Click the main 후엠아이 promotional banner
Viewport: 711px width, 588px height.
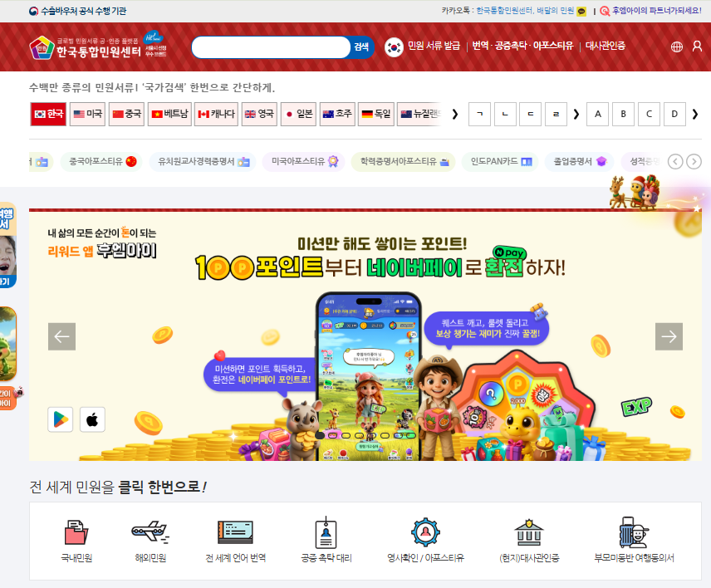(x=365, y=336)
